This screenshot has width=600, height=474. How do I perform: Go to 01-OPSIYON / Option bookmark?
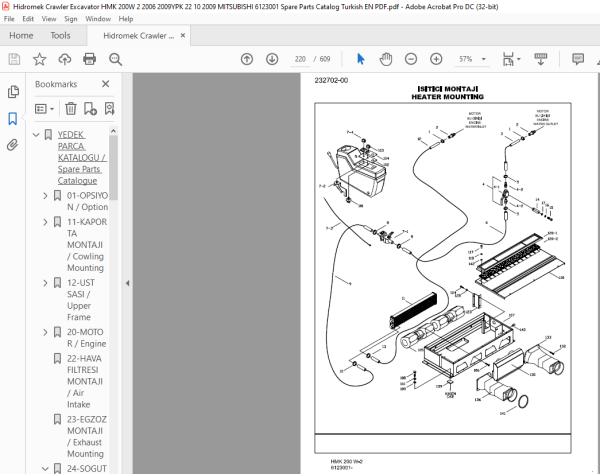pyautogui.click(x=87, y=201)
